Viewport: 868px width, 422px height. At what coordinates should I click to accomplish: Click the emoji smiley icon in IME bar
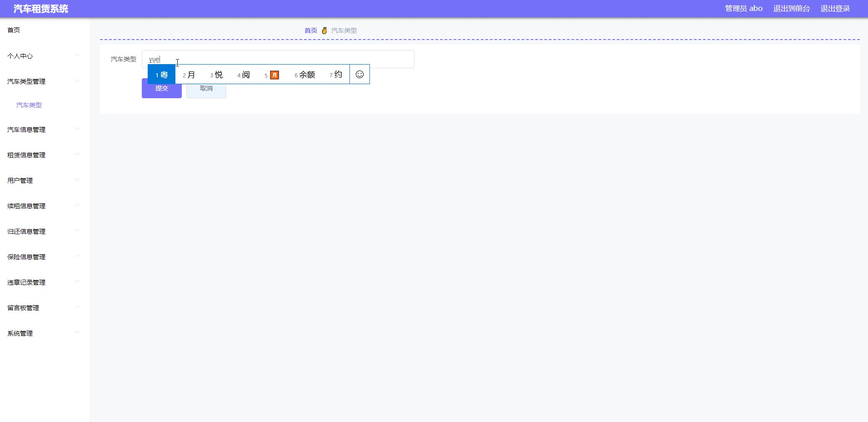[x=359, y=74]
